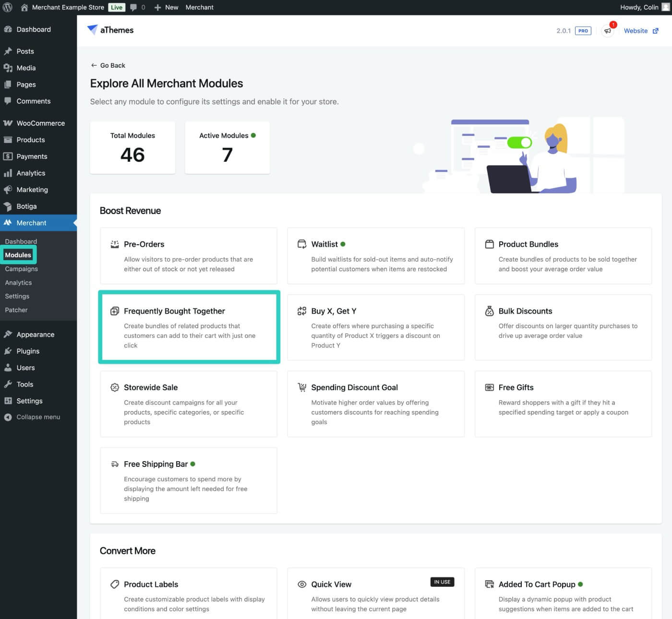Click the Spending Discount Goal cart icon
Viewport: 672px width, 619px height.
point(302,387)
